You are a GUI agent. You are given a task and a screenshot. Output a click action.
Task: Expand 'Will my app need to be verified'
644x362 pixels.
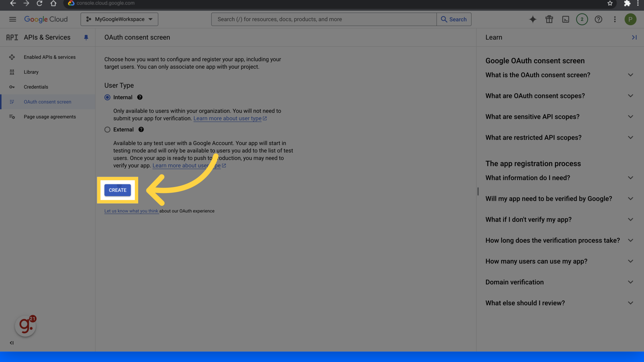click(559, 199)
